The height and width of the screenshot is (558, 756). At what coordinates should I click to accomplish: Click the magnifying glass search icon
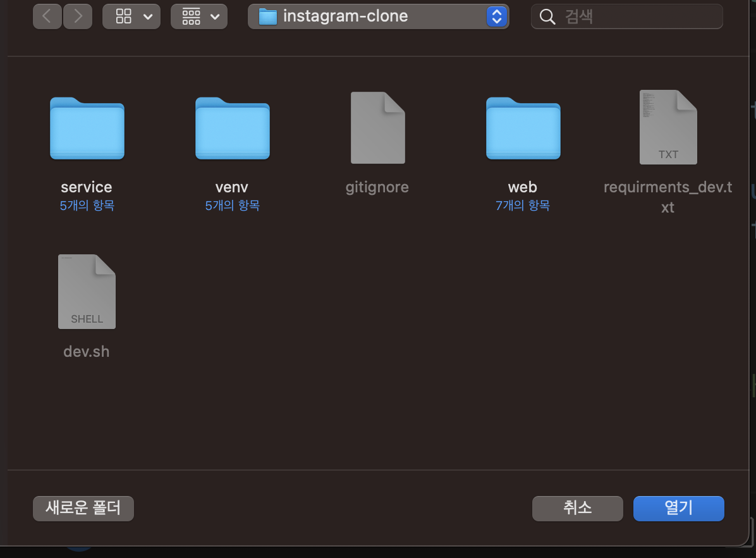[x=547, y=17]
